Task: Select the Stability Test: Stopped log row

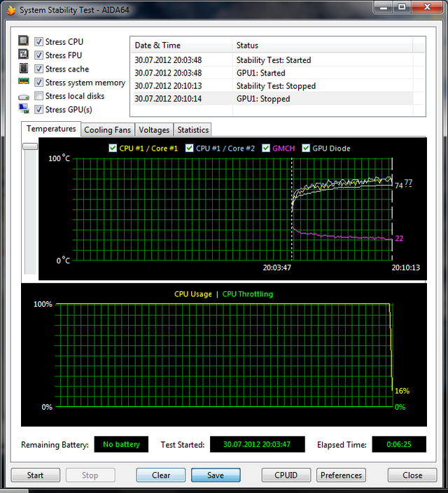Action: (x=276, y=86)
